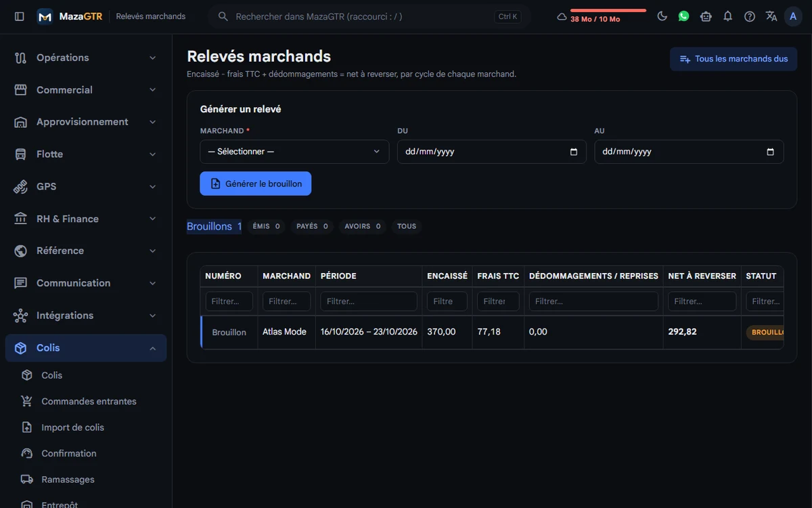812x508 pixels.
Task: Show the Tous tab
Action: [x=407, y=226]
